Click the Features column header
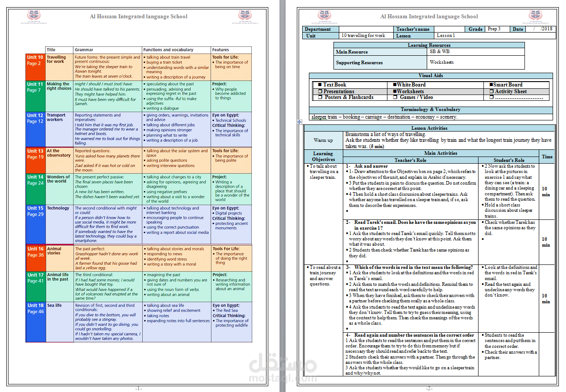566x392 pixels. tap(231, 50)
